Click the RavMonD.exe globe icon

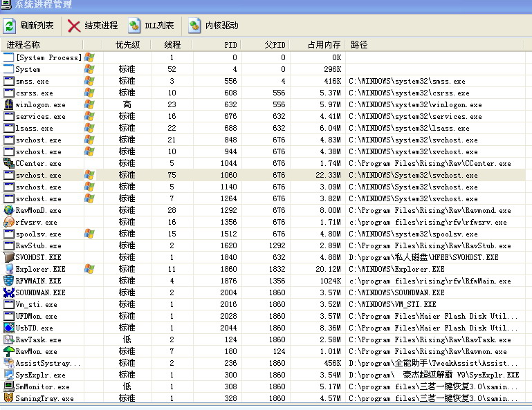click(8, 210)
